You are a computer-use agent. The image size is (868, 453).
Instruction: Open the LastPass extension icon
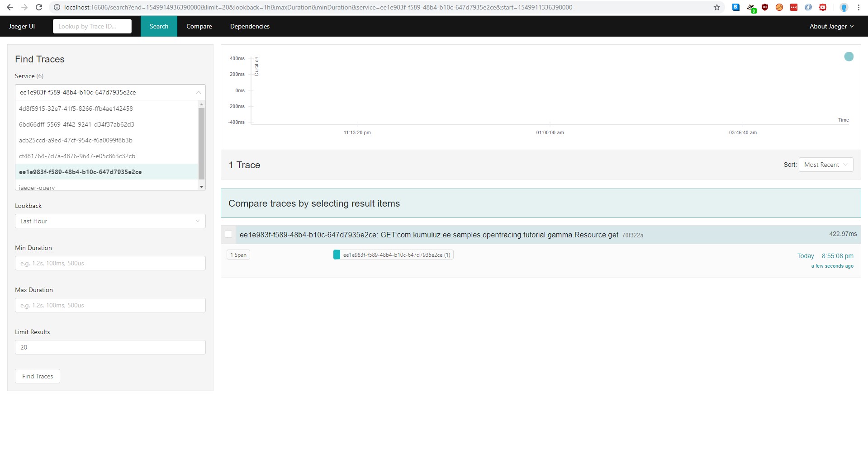coord(794,7)
